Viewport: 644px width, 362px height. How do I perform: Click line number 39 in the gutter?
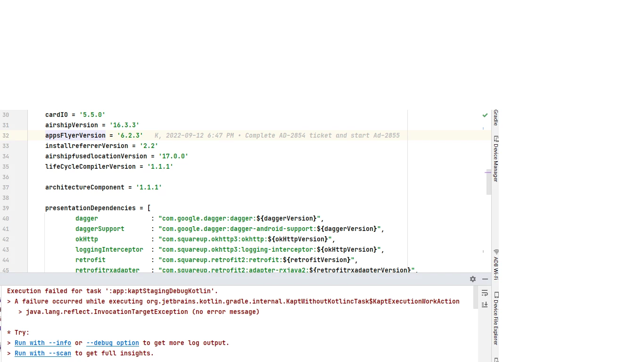(x=6, y=208)
